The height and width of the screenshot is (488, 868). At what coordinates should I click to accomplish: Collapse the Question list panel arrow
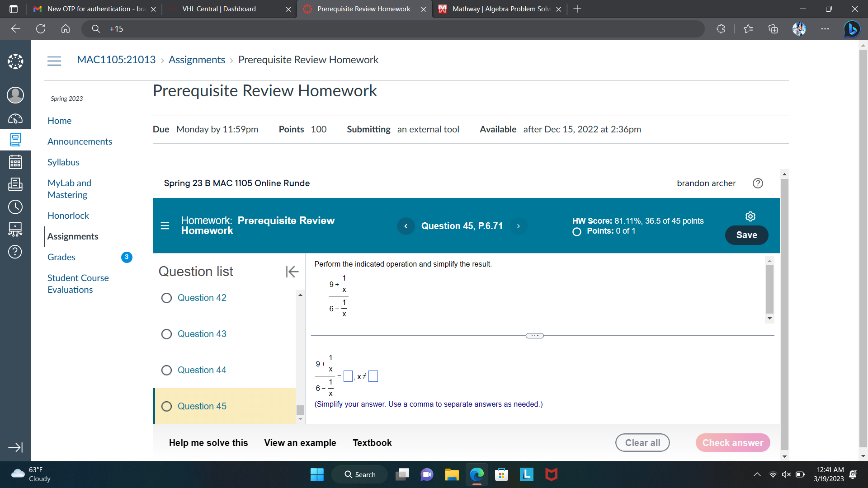292,272
